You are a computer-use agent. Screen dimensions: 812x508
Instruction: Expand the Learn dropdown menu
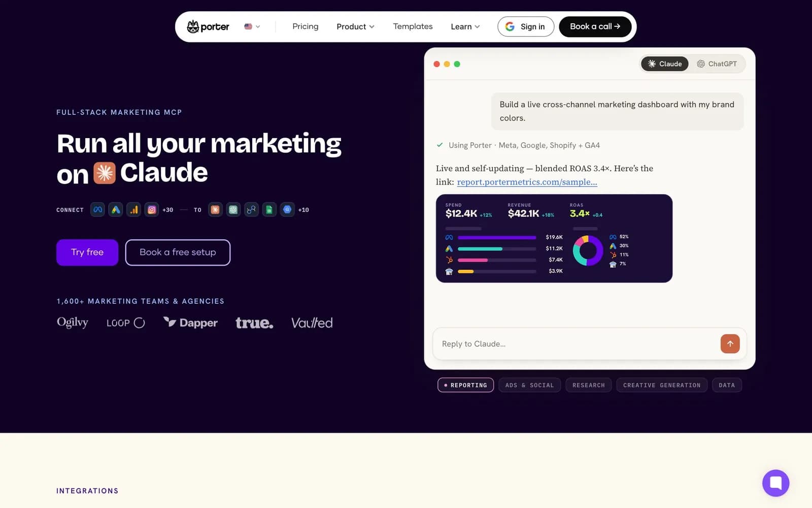coord(465,26)
